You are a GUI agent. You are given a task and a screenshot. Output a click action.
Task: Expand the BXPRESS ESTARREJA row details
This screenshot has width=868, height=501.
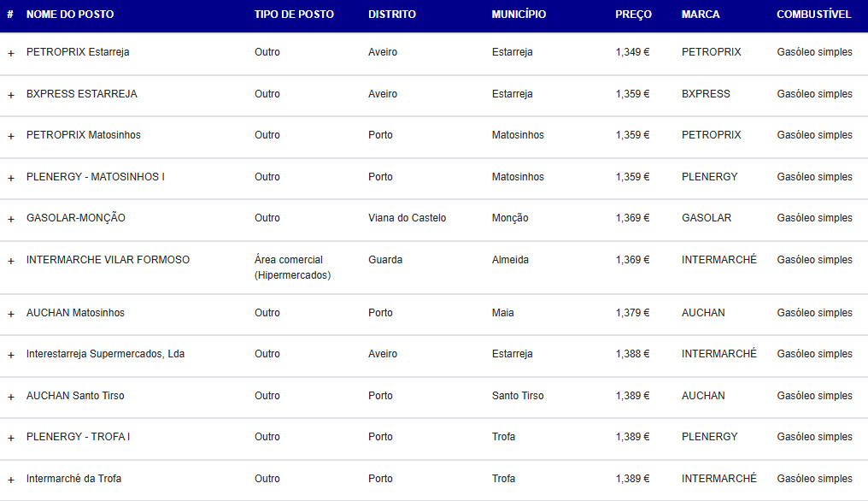(x=11, y=95)
